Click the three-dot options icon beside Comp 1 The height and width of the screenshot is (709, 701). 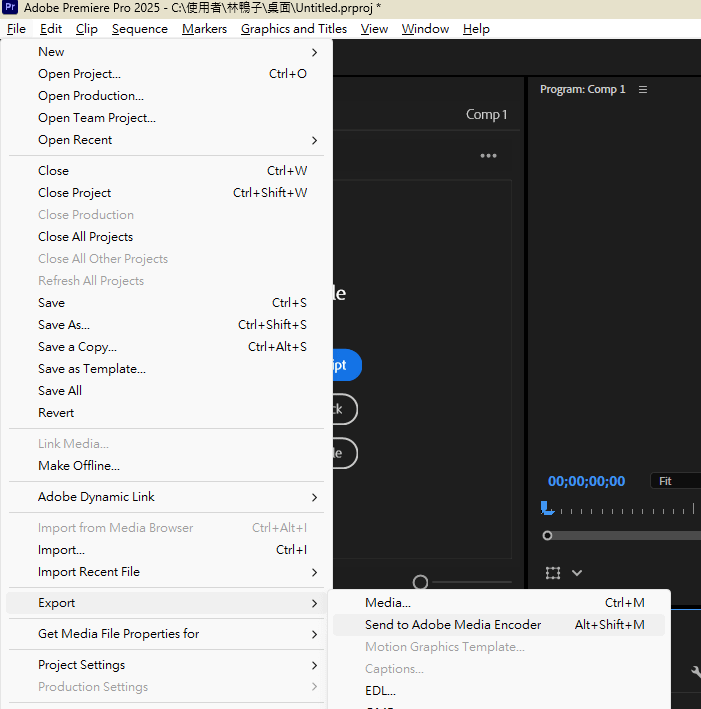[x=488, y=156]
